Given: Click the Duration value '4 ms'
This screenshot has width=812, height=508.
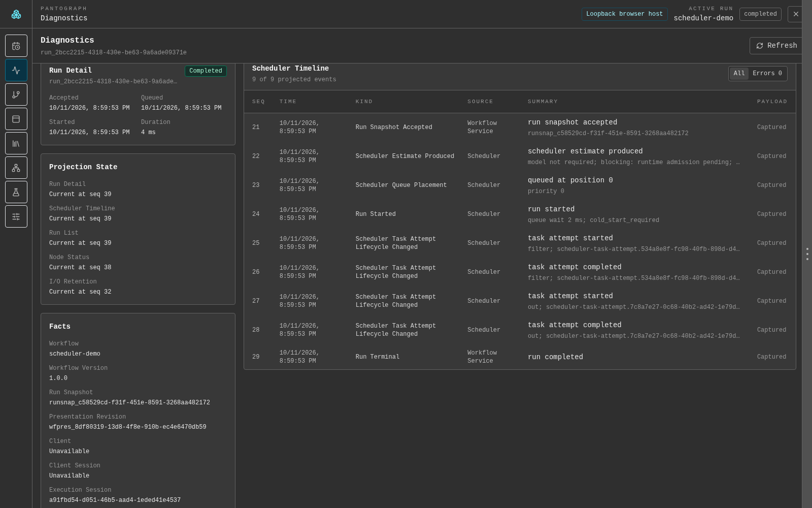Looking at the screenshot, I should click(x=148, y=133).
